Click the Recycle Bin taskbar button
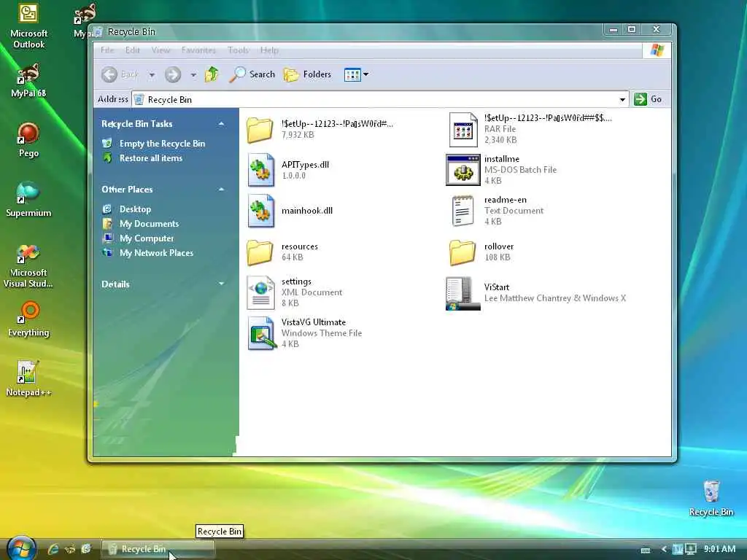The image size is (747, 560). 158,549
